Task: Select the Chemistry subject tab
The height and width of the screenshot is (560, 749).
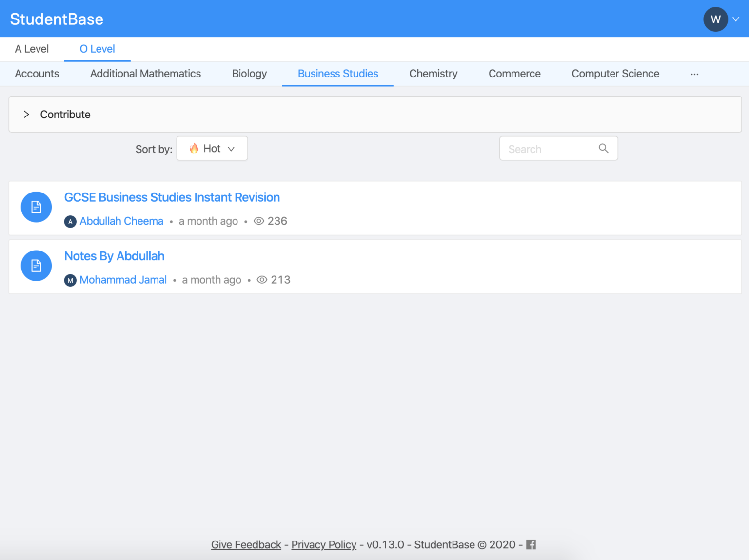Action: (433, 74)
